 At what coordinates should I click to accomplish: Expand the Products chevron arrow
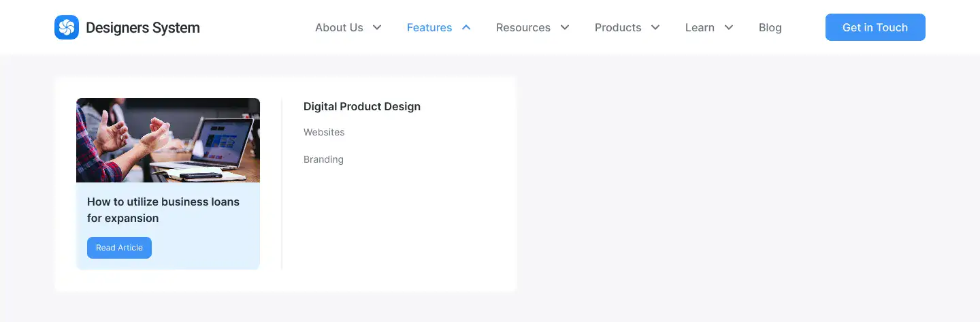655,27
